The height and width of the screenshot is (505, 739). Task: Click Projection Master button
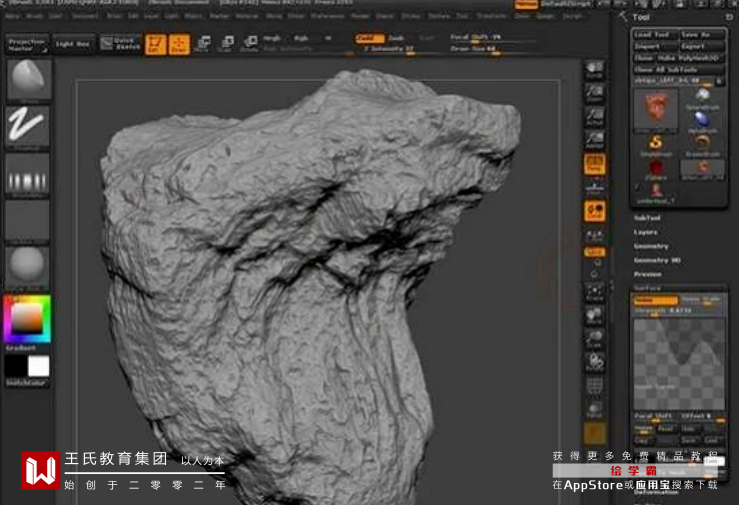click(x=27, y=44)
